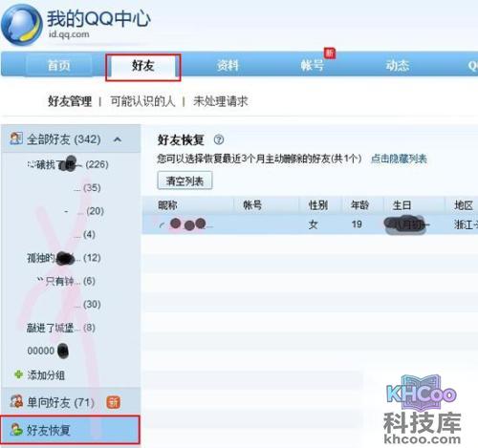Screen dimensions: 478x448
Task: Open 单向好友 (71) one-way friends
Action: (x=60, y=402)
